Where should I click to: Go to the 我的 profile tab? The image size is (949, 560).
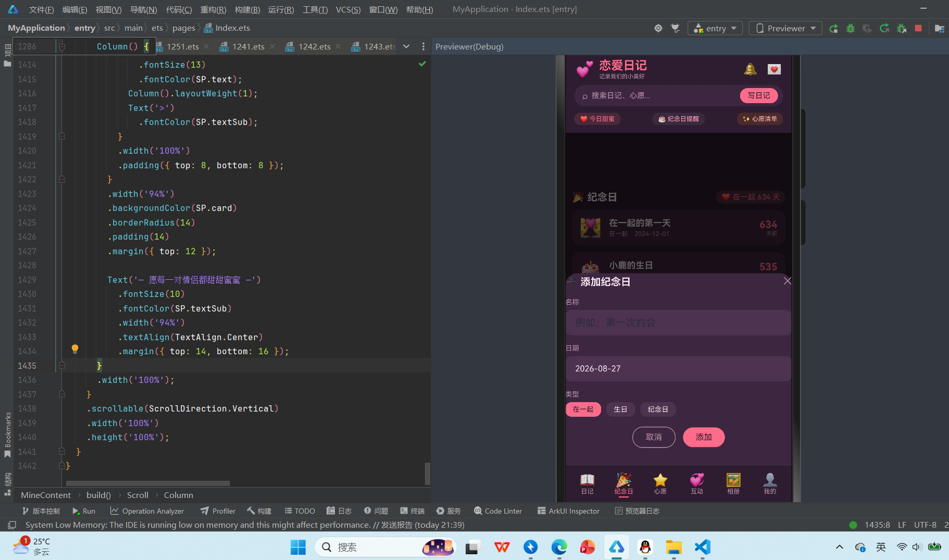pos(770,483)
